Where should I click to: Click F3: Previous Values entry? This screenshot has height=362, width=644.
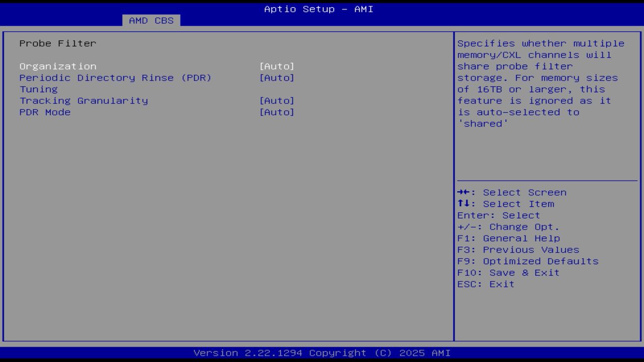(x=518, y=249)
